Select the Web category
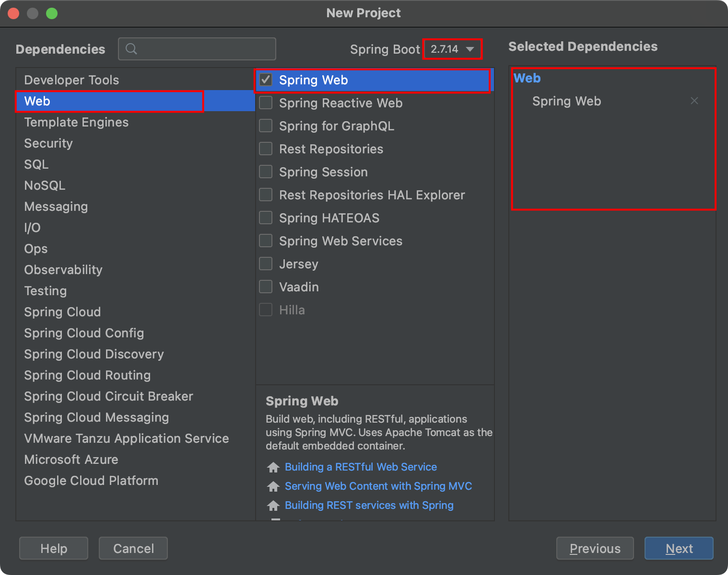This screenshot has width=728, height=575. (x=135, y=101)
